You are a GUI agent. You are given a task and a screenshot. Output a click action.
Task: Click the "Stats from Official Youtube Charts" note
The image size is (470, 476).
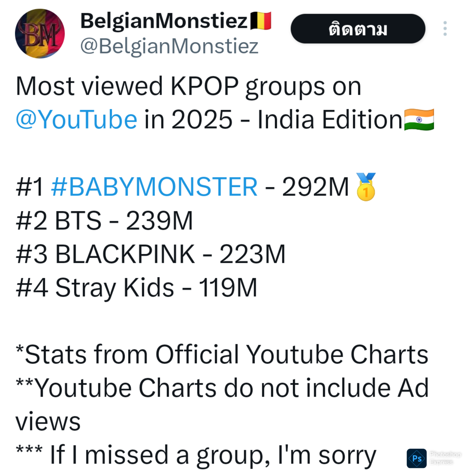[222, 355]
